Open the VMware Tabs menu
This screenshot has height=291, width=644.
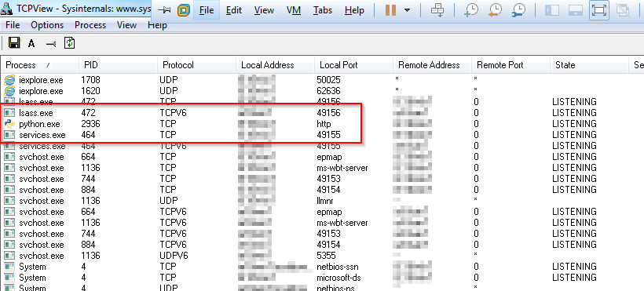pos(323,10)
